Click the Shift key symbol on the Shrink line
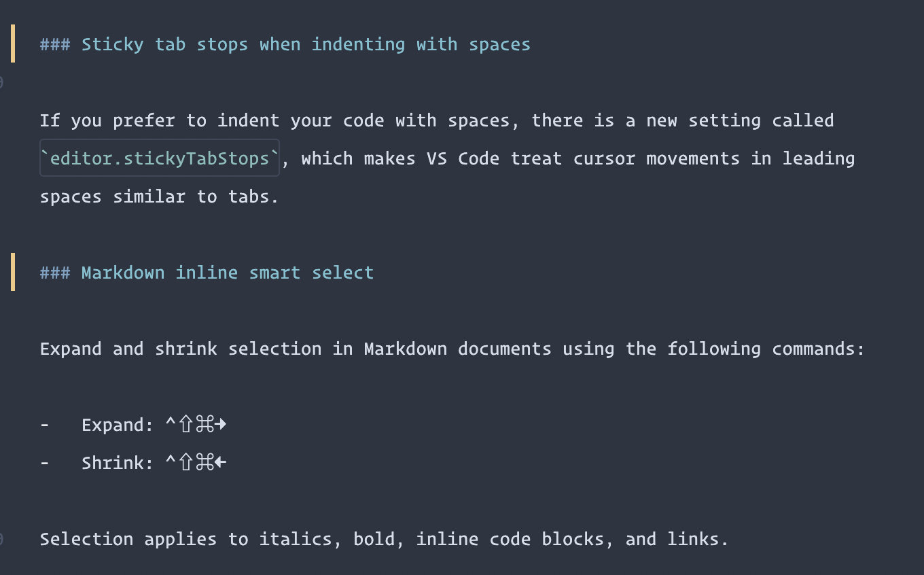Image resolution: width=924 pixels, height=575 pixels. (187, 464)
